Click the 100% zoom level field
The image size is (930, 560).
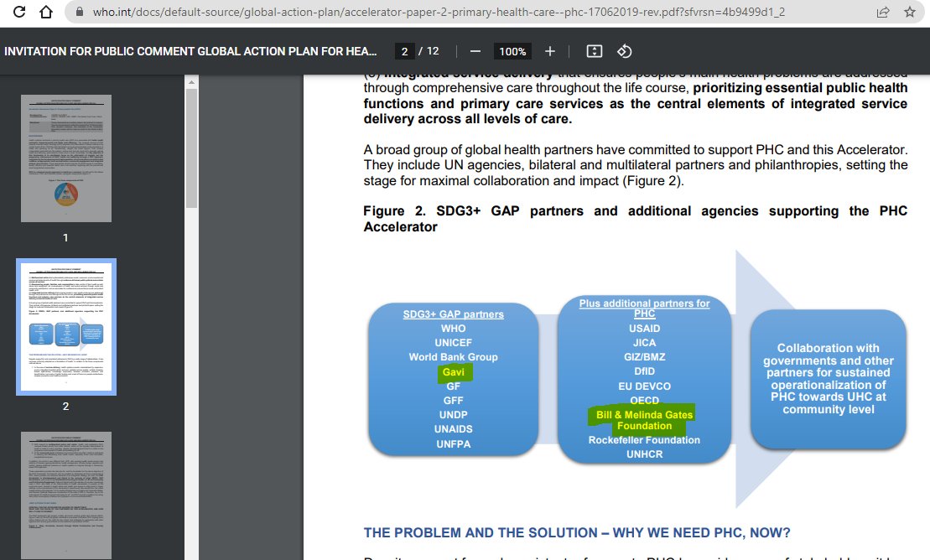pyautogui.click(x=512, y=52)
